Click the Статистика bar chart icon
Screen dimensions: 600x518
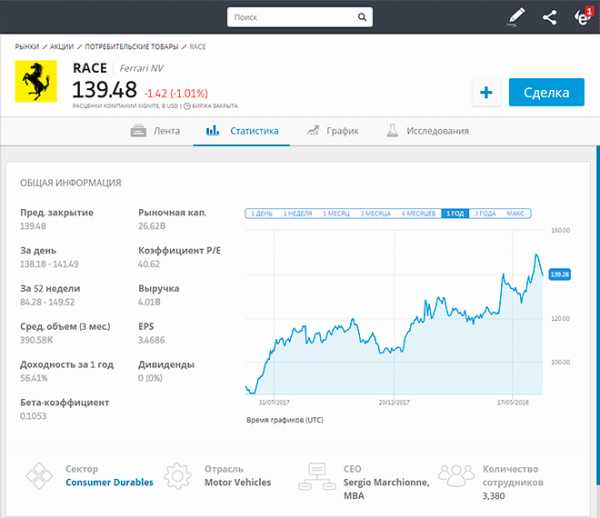pyautogui.click(x=212, y=130)
